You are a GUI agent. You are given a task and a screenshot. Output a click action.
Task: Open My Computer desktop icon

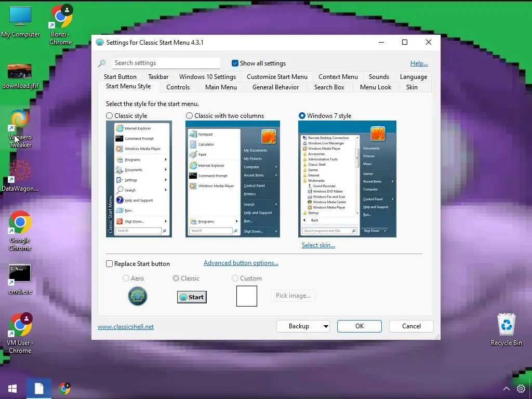tap(20, 22)
